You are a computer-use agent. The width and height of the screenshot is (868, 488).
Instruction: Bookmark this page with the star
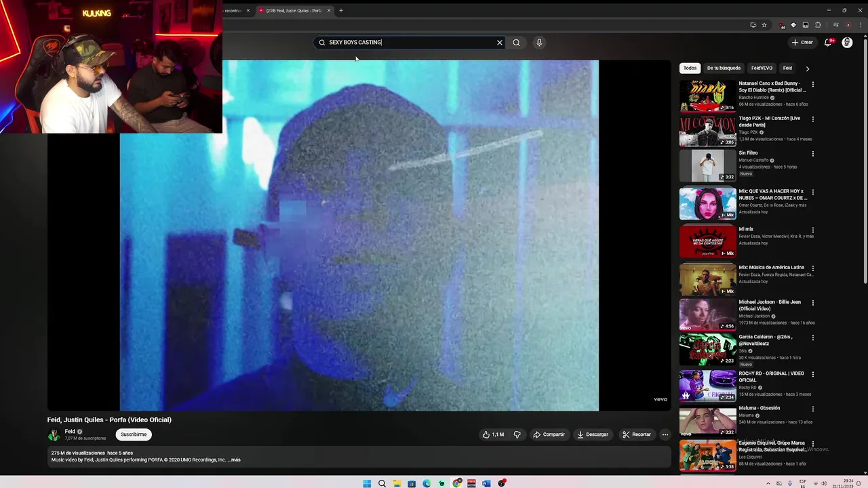click(x=764, y=25)
